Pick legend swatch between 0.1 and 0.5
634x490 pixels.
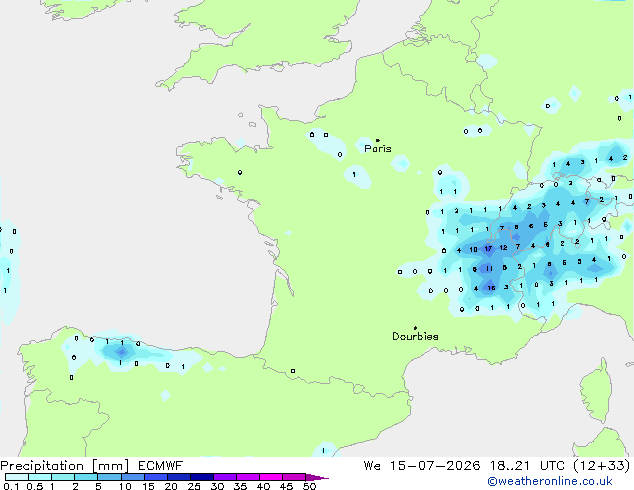pyautogui.click(x=17, y=477)
